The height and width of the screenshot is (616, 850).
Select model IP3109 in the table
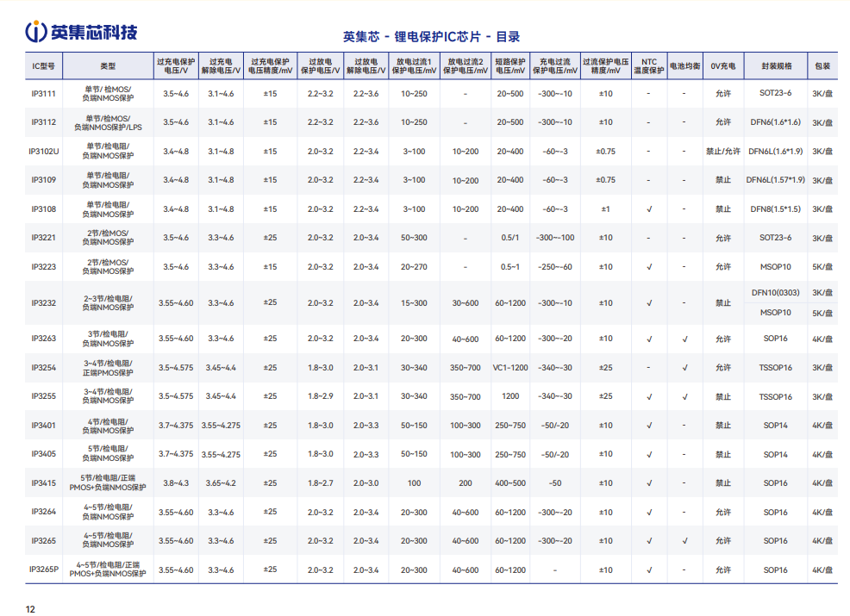click(x=43, y=180)
